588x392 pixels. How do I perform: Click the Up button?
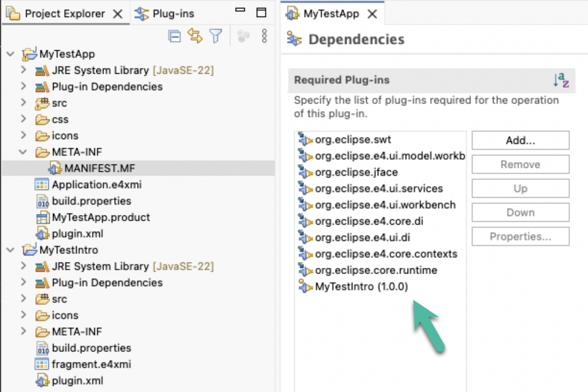tap(520, 188)
